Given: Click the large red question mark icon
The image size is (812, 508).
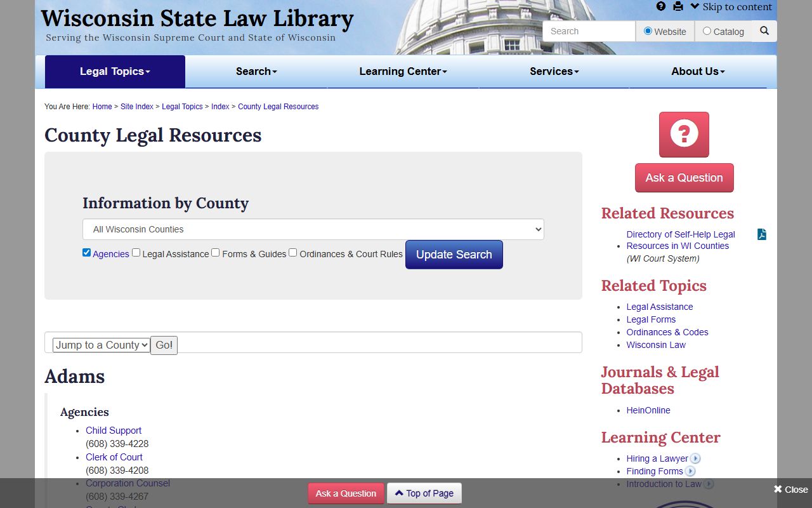Looking at the screenshot, I should coord(684,135).
